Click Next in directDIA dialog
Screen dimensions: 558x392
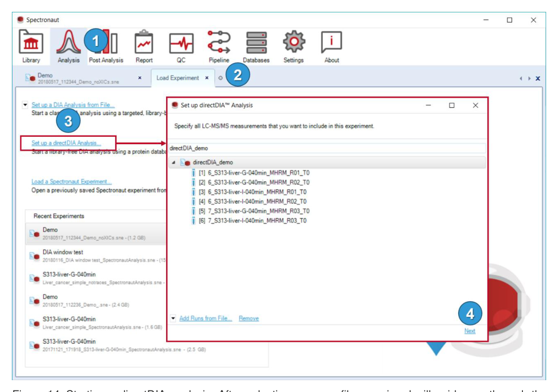pos(470,331)
